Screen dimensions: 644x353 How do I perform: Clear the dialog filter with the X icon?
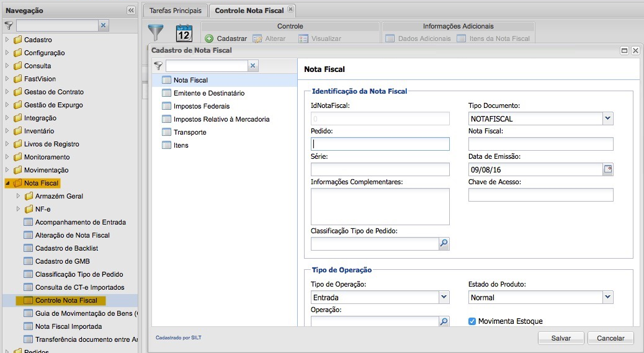point(253,66)
